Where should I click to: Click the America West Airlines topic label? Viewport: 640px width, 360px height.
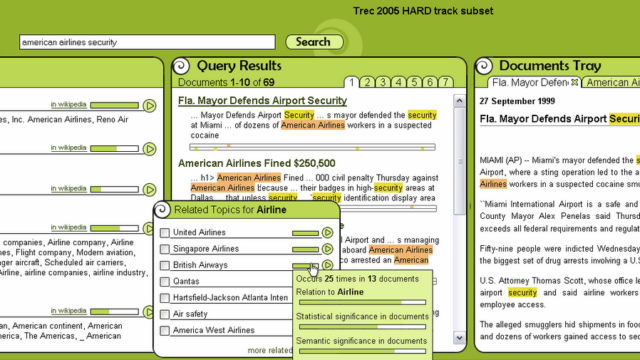(214, 330)
